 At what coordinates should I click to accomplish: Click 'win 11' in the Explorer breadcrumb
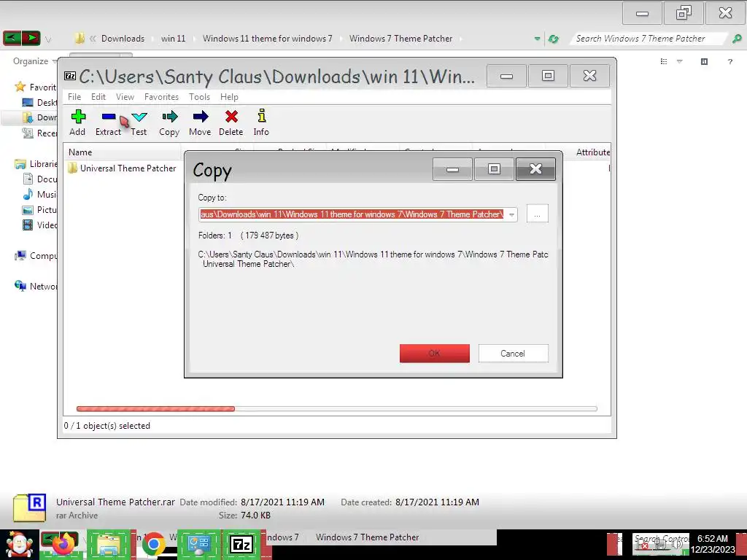tap(173, 39)
